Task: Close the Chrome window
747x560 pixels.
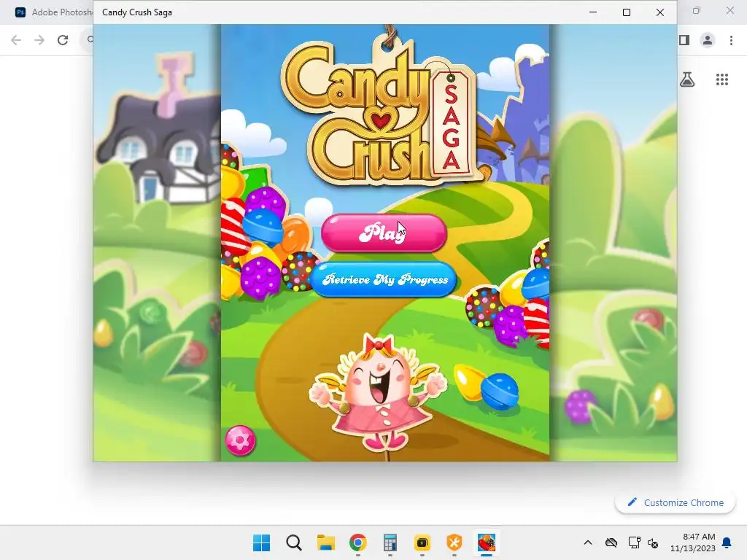Action: pyautogui.click(x=729, y=10)
